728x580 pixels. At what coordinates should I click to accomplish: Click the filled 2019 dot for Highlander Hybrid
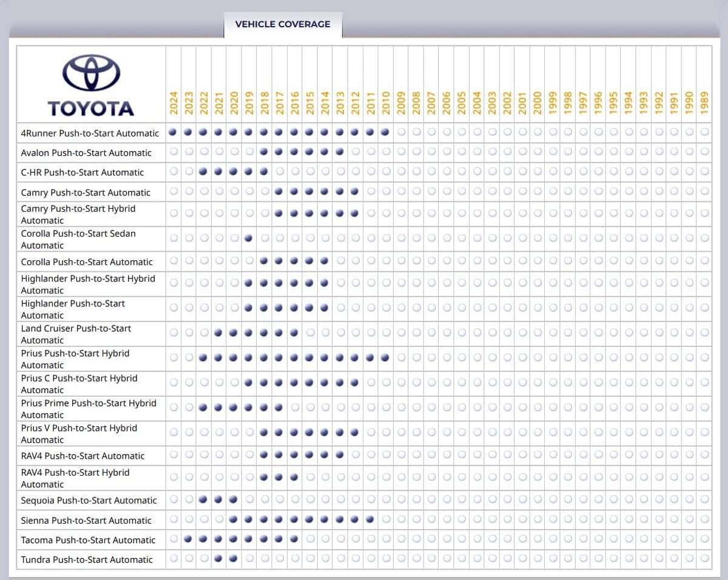[249, 283]
